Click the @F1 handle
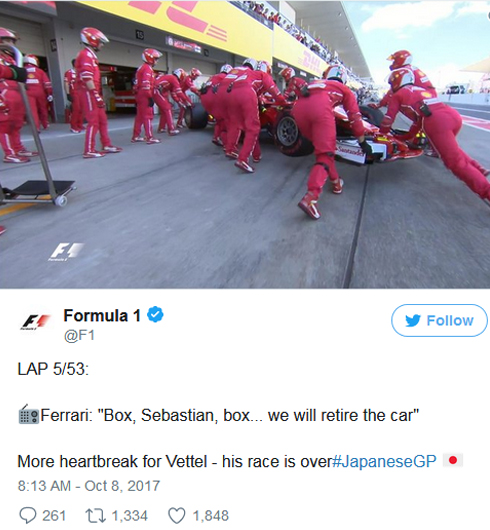 (x=79, y=335)
